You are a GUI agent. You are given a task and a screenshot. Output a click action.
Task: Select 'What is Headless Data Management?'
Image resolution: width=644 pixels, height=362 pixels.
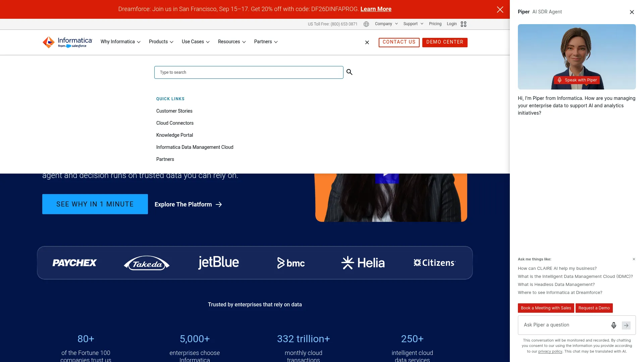click(556, 285)
